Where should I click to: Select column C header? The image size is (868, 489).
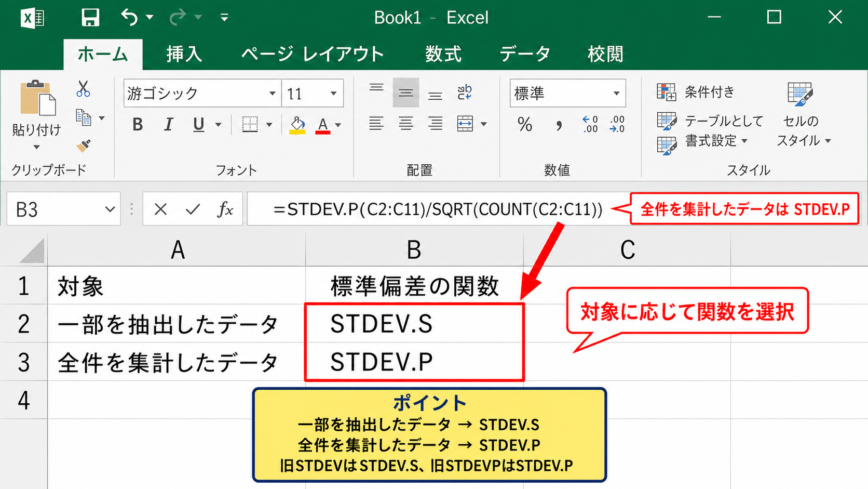(627, 250)
